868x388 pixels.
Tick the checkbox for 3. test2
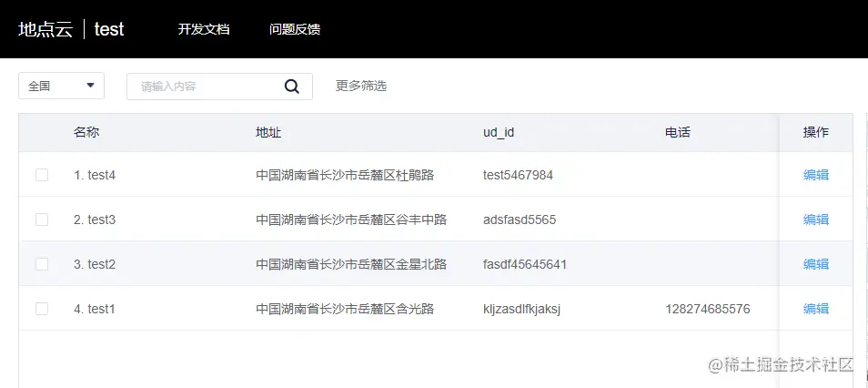42,264
